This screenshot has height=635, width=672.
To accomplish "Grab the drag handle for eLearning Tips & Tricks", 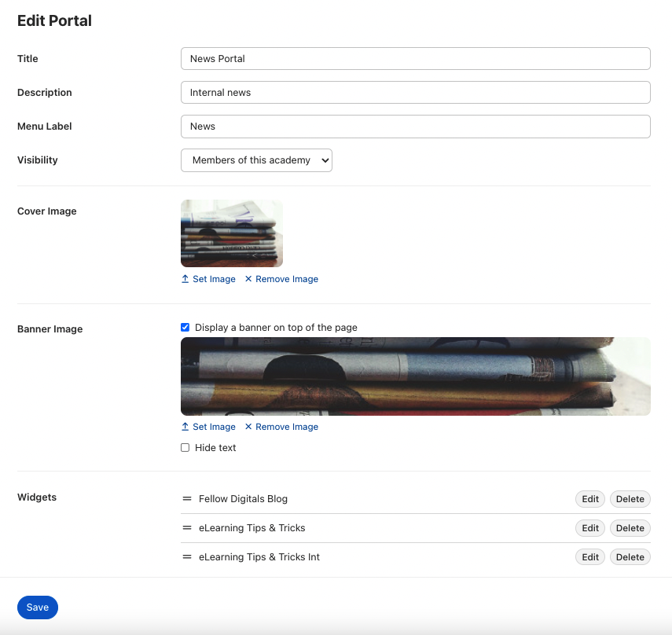I will (x=187, y=528).
